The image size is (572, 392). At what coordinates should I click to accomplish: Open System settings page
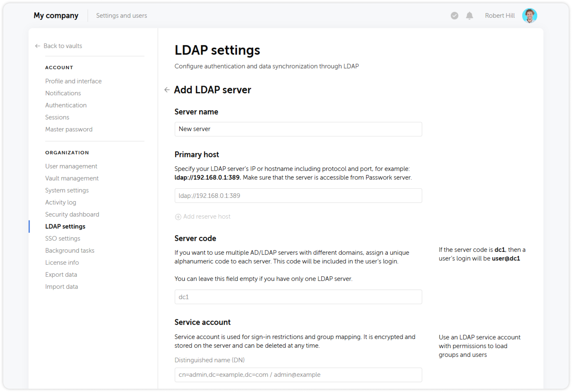(67, 190)
